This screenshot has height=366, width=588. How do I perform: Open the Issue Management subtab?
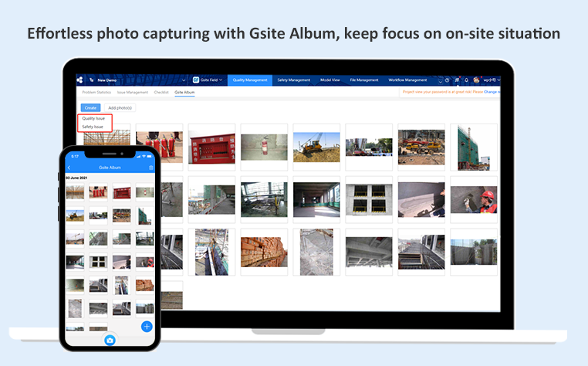click(131, 92)
